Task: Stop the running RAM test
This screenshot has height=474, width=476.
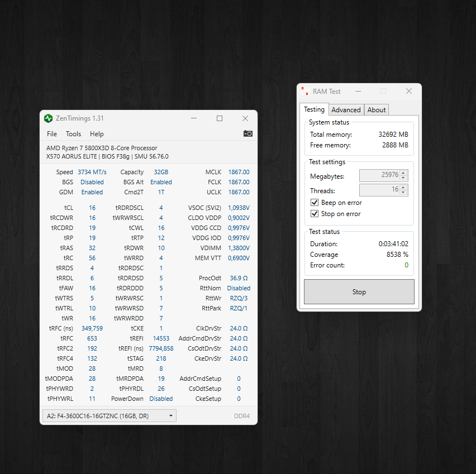Action: pos(359,291)
